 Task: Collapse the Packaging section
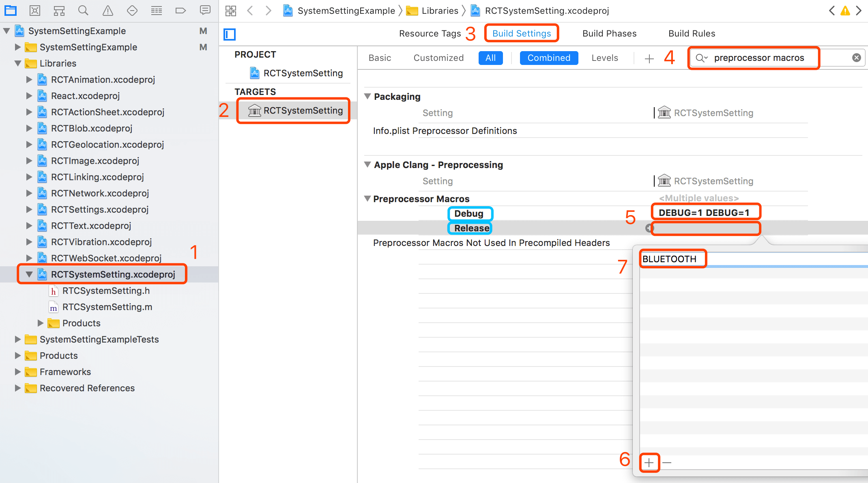click(x=367, y=96)
